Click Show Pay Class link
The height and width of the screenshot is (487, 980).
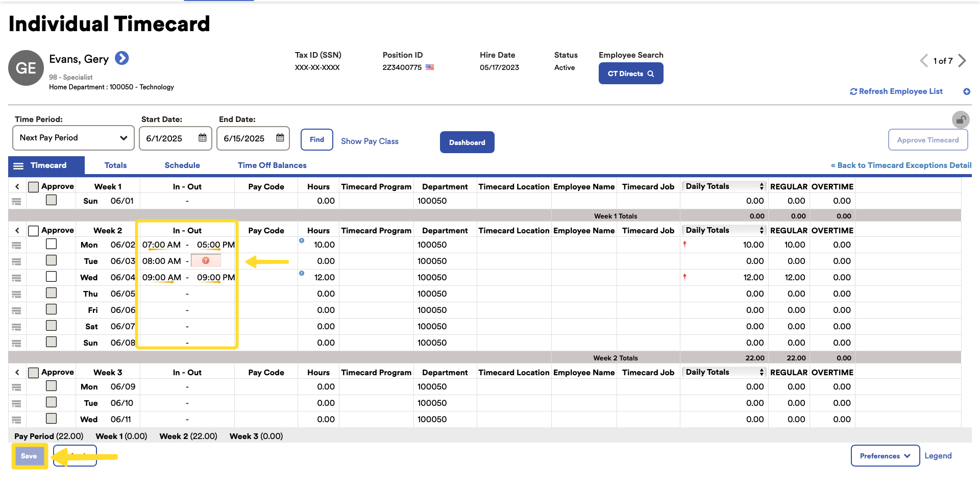pos(370,141)
